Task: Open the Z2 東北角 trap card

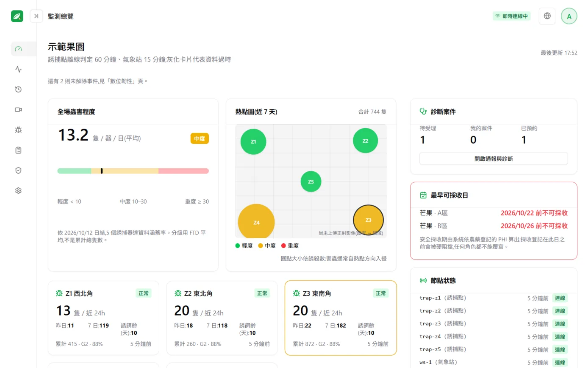Action: pyautogui.click(x=222, y=318)
